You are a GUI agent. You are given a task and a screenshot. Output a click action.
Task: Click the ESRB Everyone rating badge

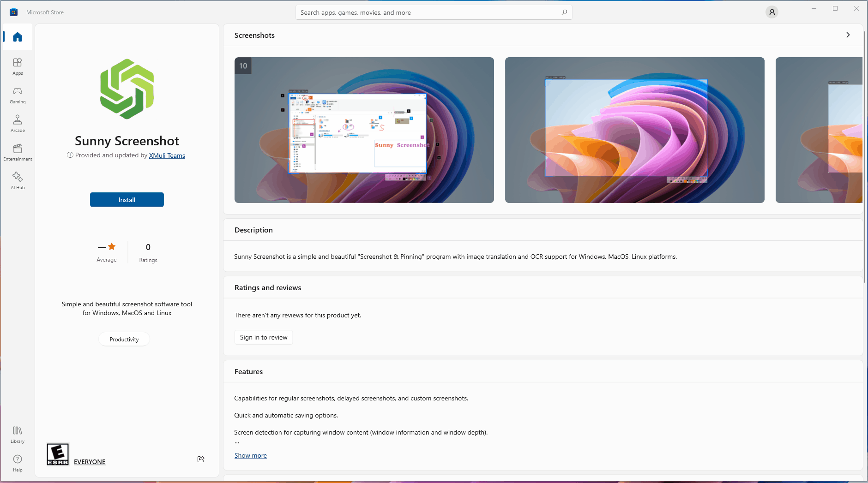58,454
